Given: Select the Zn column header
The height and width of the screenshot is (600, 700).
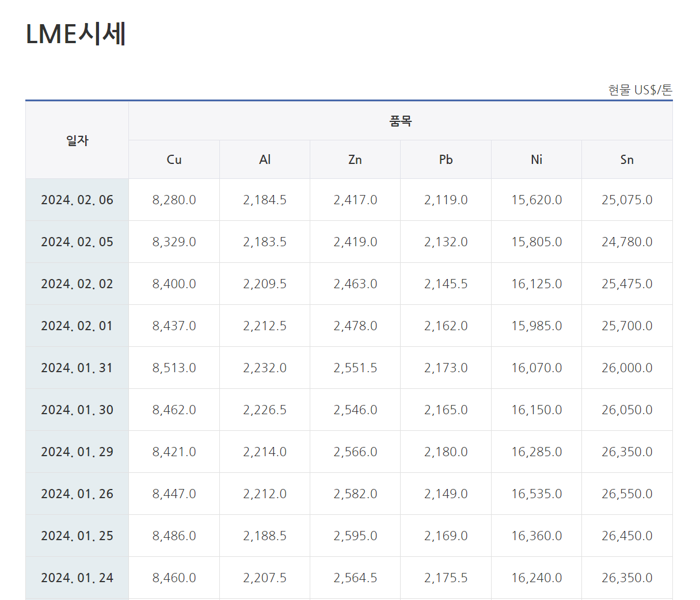Looking at the screenshot, I should click(355, 160).
